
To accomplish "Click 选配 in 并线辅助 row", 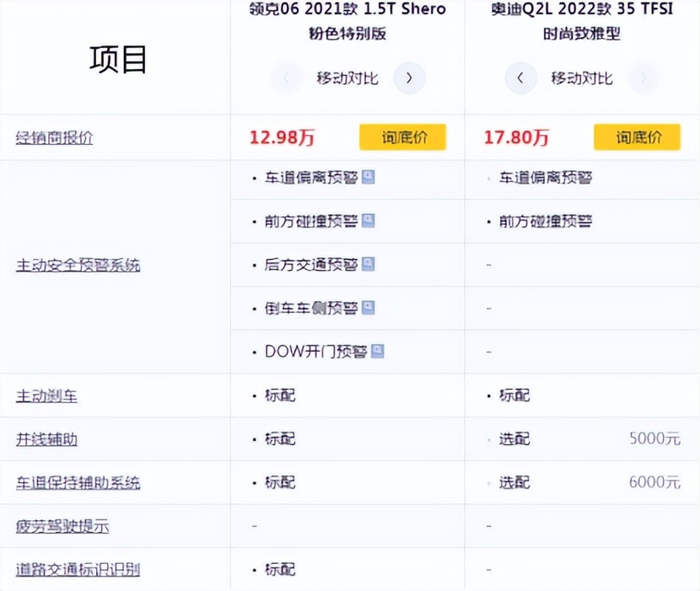I will pyautogui.click(x=514, y=438).
